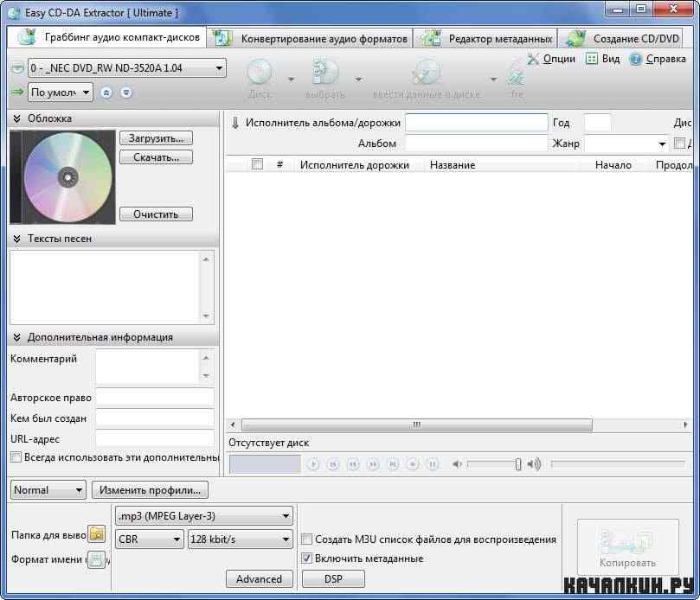This screenshot has height=600, width=700.
Task: Click the track list horizontal scrollbar
Action: coord(416,424)
